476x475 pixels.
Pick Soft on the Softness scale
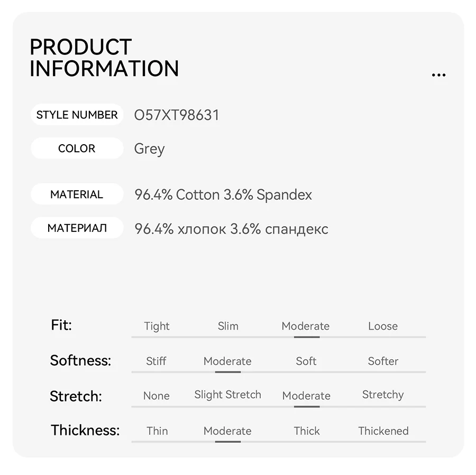(x=306, y=361)
